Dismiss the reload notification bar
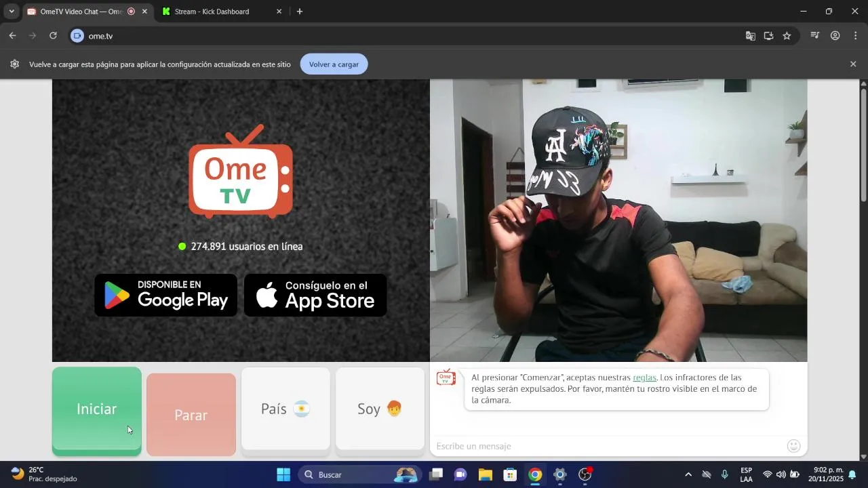 coord(853,64)
